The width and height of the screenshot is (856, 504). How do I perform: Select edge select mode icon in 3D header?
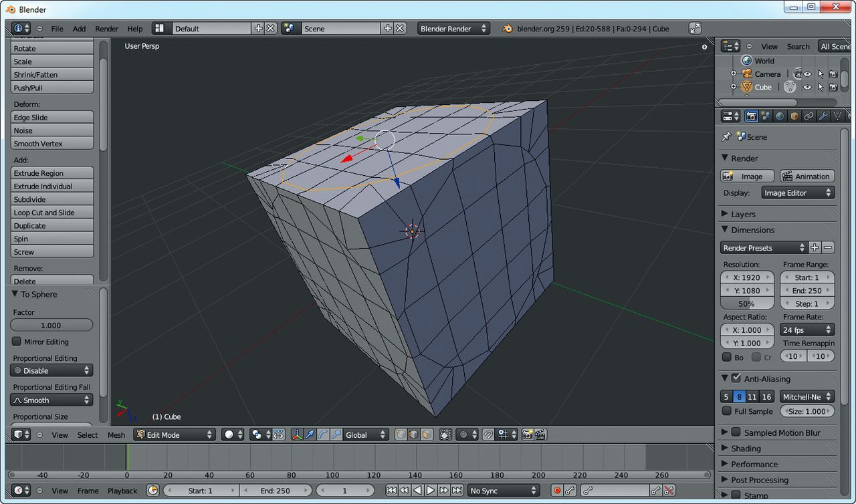[x=413, y=434]
